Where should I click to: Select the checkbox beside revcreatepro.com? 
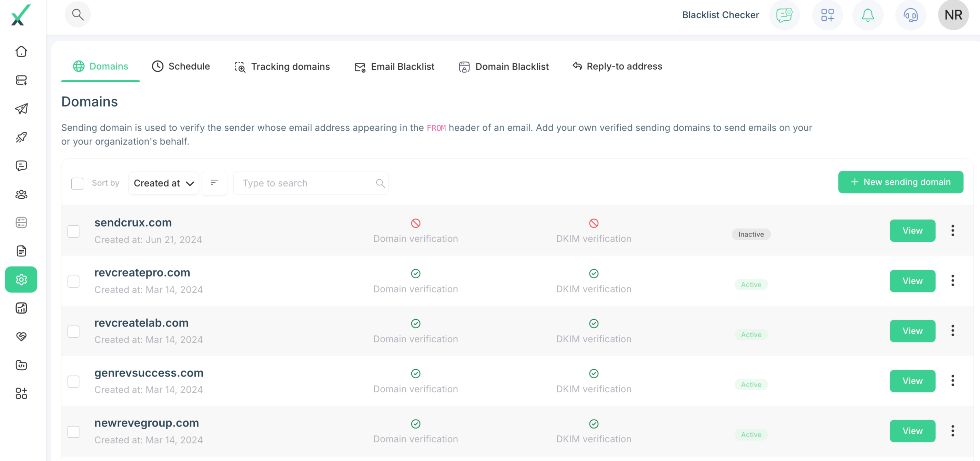point(73,281)
